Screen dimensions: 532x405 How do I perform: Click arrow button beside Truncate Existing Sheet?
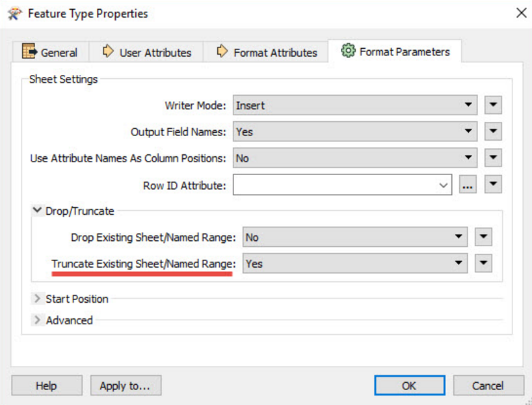pyautogui.click(x=483, y=264)
